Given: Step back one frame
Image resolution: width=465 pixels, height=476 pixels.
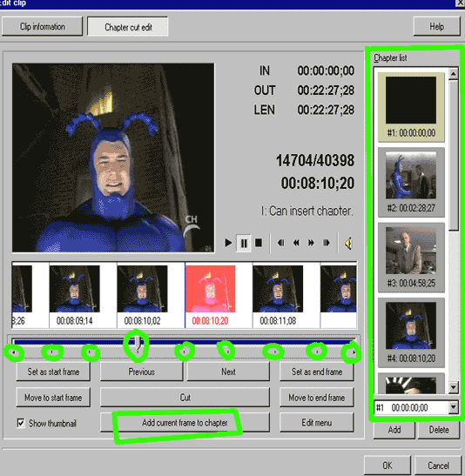Looking at the screenshot, I should 281,243.
